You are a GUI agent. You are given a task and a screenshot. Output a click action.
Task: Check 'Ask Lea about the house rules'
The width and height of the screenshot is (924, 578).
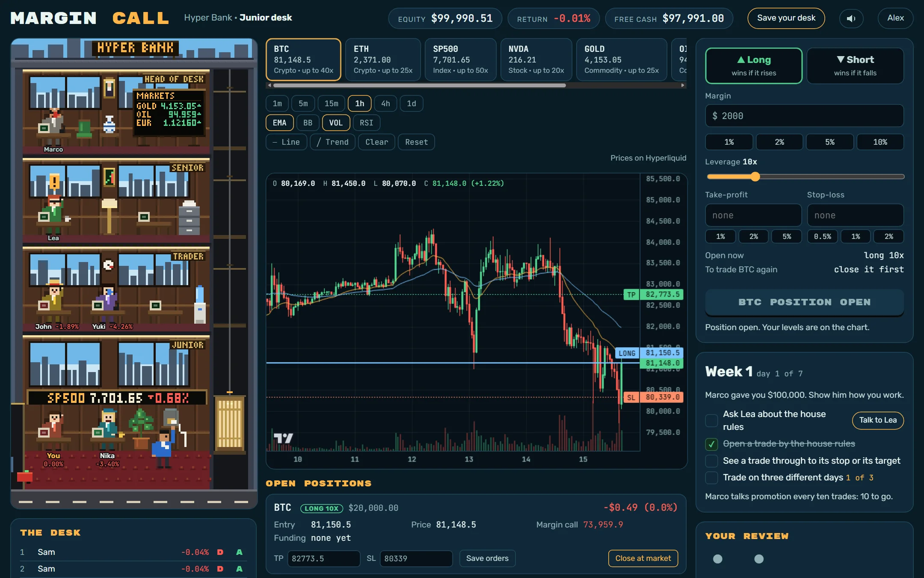[x=711, y=420]
